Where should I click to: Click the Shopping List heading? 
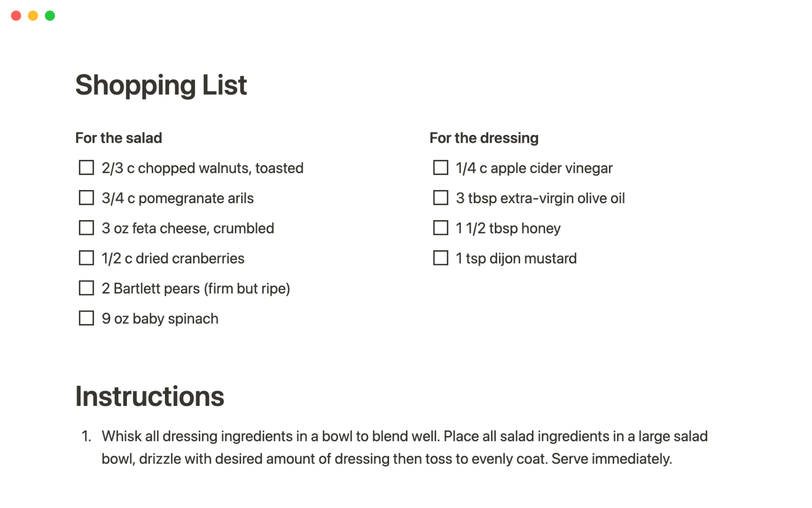(x=161, y=85)
